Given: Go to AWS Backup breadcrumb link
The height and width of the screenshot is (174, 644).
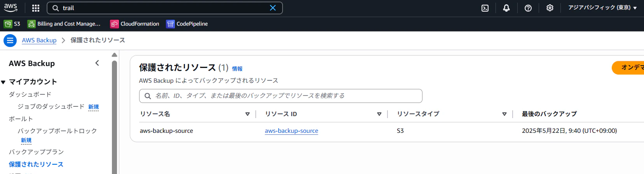Looking at the screenshot, I should 39,40.
